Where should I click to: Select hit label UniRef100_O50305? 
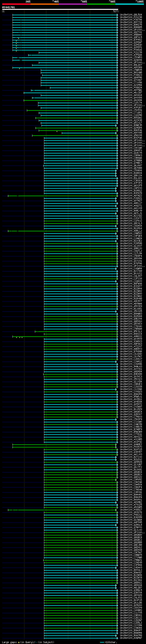click(131, 311)
